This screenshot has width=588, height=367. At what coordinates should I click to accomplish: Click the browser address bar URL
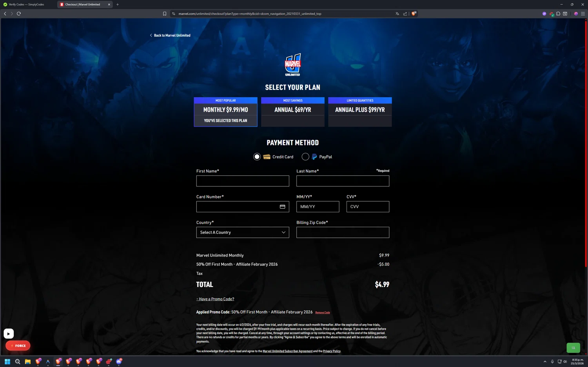[x=250, y=14]
